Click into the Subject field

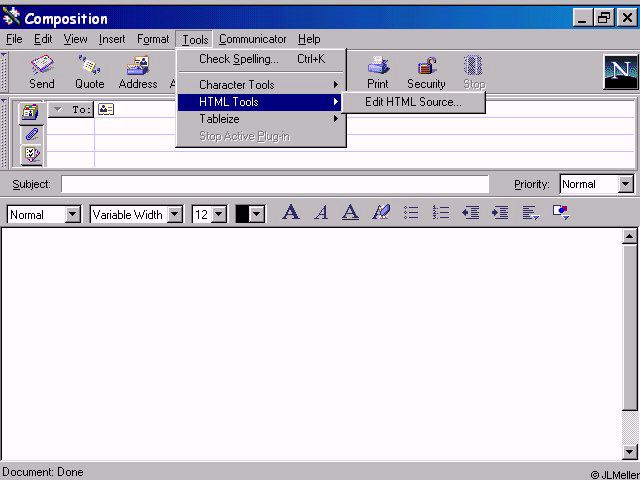click(275, 184)
